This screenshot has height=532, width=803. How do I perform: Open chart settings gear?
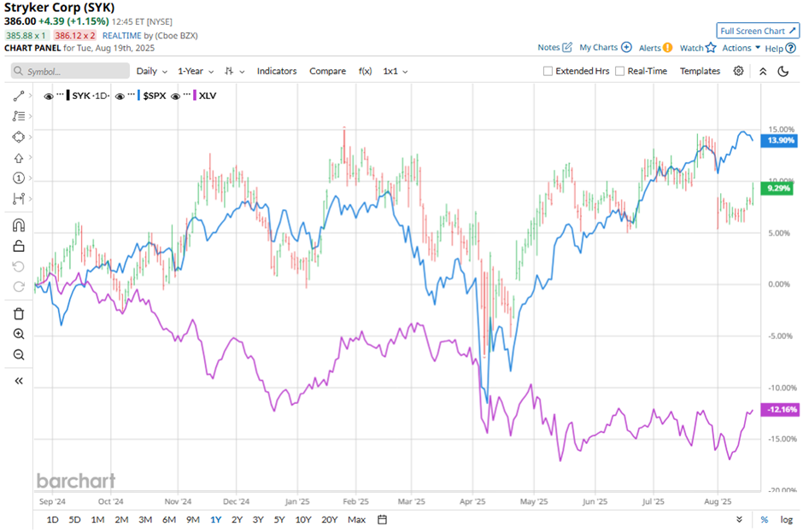(738, 71)
